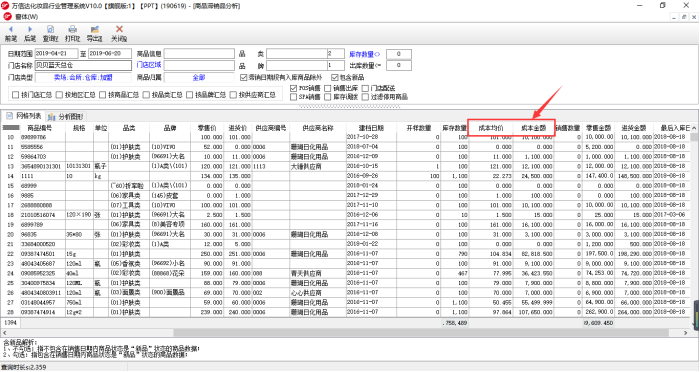Check 按商品汇总 checkbox

103,95
